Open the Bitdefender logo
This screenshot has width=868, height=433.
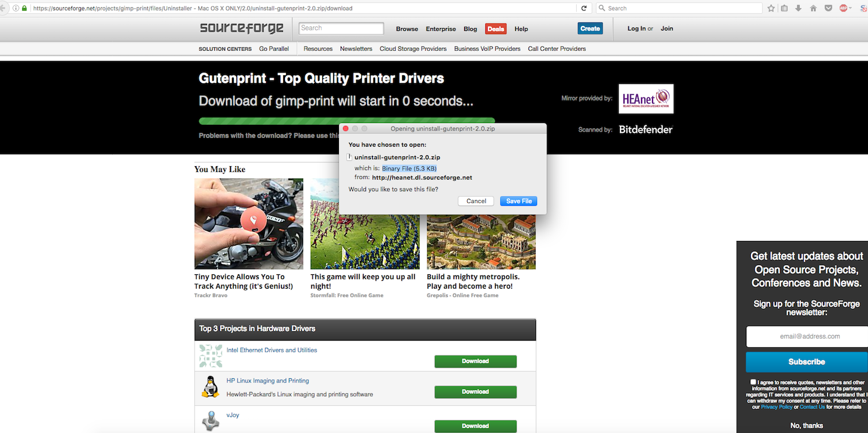tap(646, 129)
